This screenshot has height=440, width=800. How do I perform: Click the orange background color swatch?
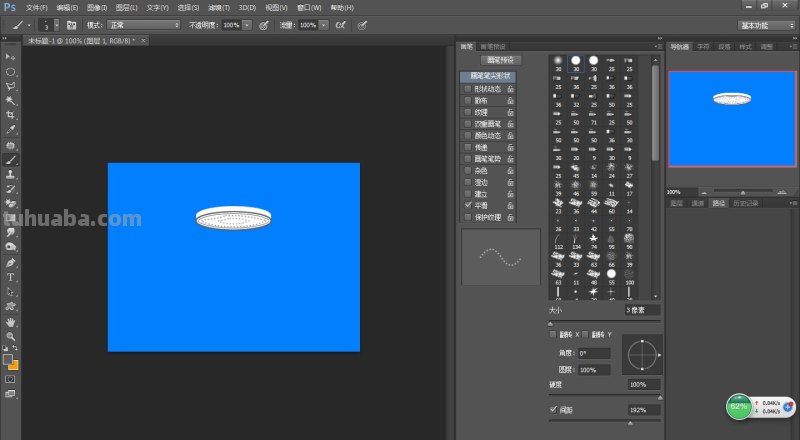point(14,366)
